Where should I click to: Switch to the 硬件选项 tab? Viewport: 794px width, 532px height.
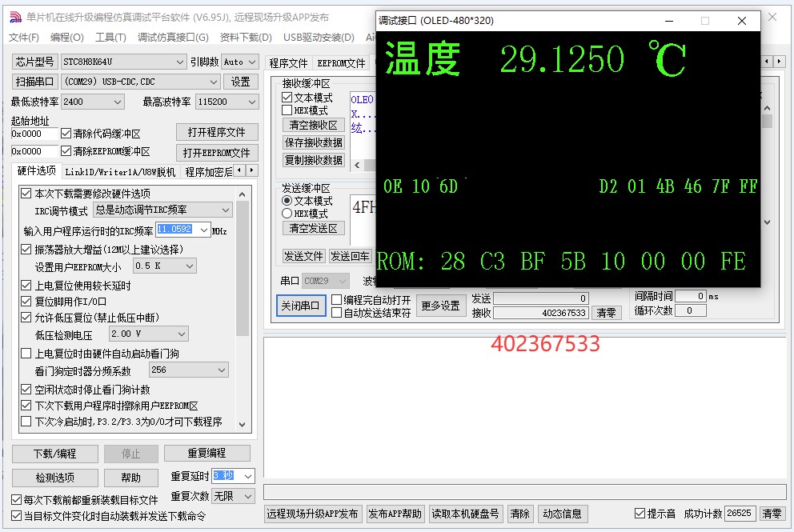(37, 170)
